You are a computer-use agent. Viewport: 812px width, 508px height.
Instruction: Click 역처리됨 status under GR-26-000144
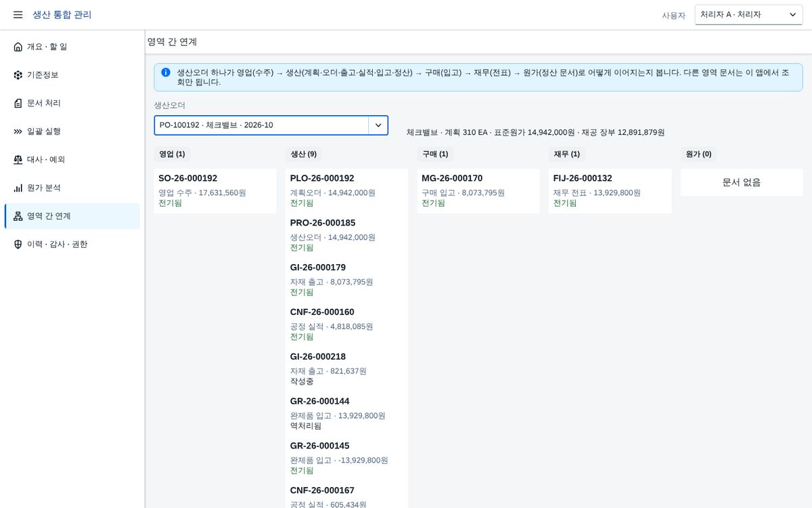tap(306, 427)
